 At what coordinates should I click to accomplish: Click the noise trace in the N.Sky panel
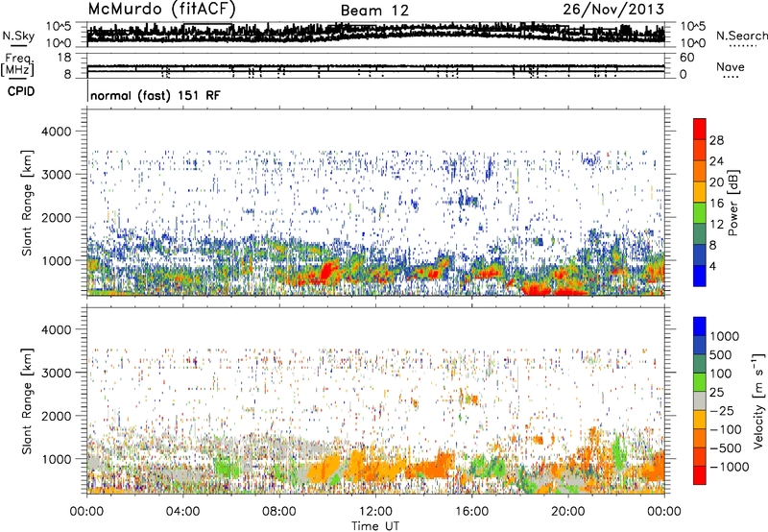pos(375,33)
